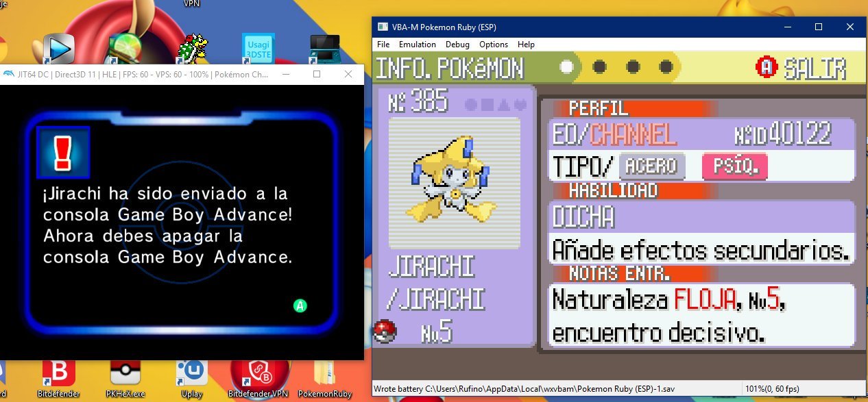Click the EO/CHANNEL trainer name text

(x=614, y=135)
